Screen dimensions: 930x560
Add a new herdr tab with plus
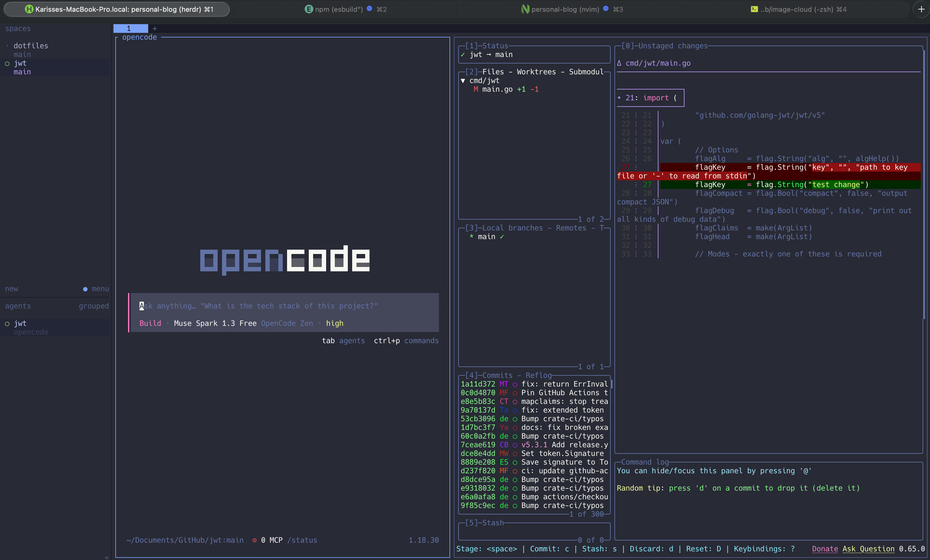pyautogui.click(x=154, y=29)
